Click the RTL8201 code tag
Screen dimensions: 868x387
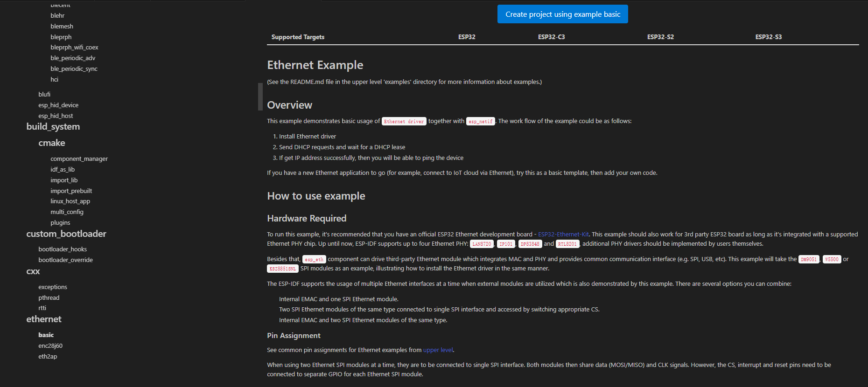click(x=567, y=244)
